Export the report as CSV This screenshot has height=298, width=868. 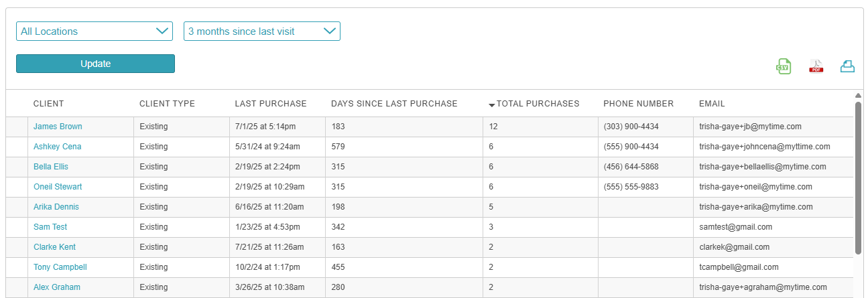point(783,66)
